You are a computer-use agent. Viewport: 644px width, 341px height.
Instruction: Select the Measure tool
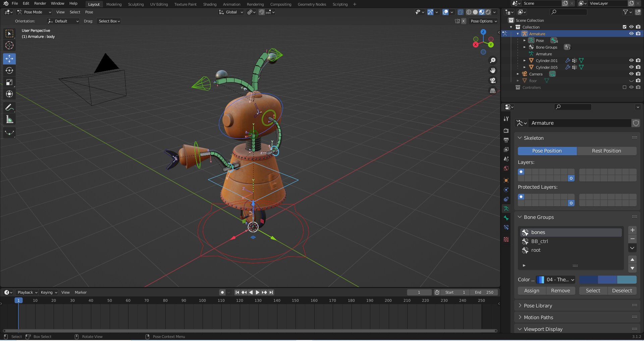(9, 119)
